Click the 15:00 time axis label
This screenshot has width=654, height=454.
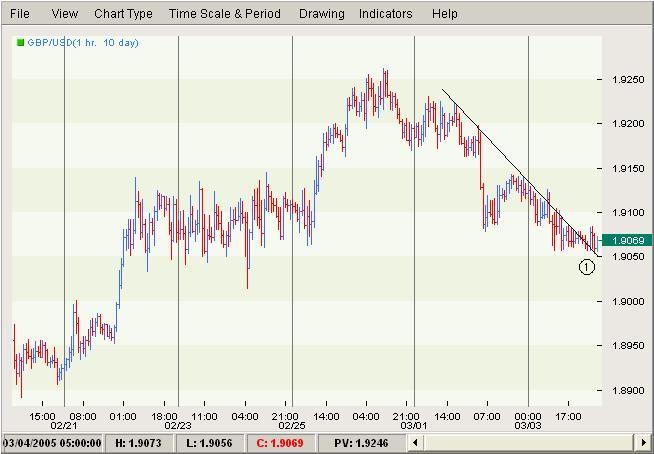[42, 416]
